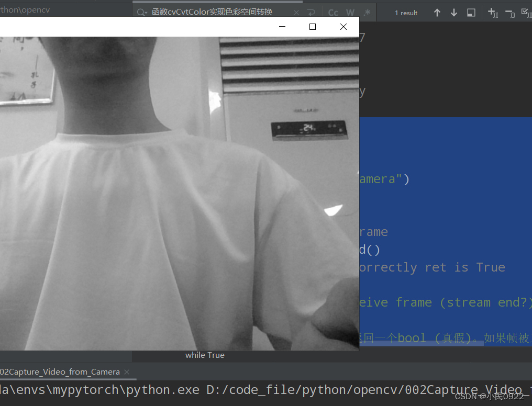
Task: Enable the Cc match case option
Action: [x=332, y=12]
